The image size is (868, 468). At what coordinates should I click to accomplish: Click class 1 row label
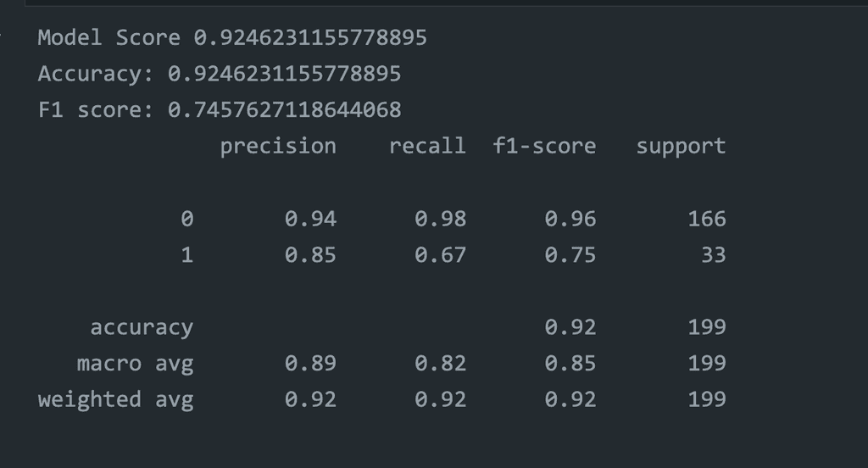pyautogui.click(x=187, y=254)
